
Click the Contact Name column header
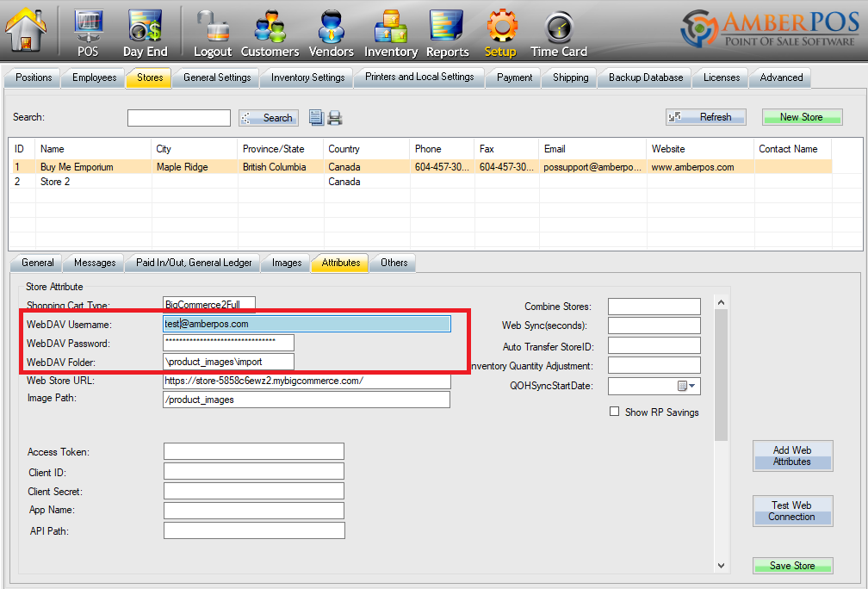[x=793, y=149]
